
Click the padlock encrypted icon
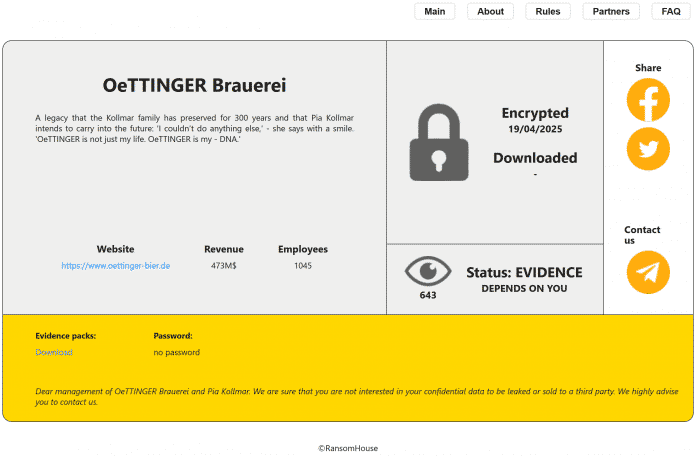pyautogui.click(x=439, y=142)
